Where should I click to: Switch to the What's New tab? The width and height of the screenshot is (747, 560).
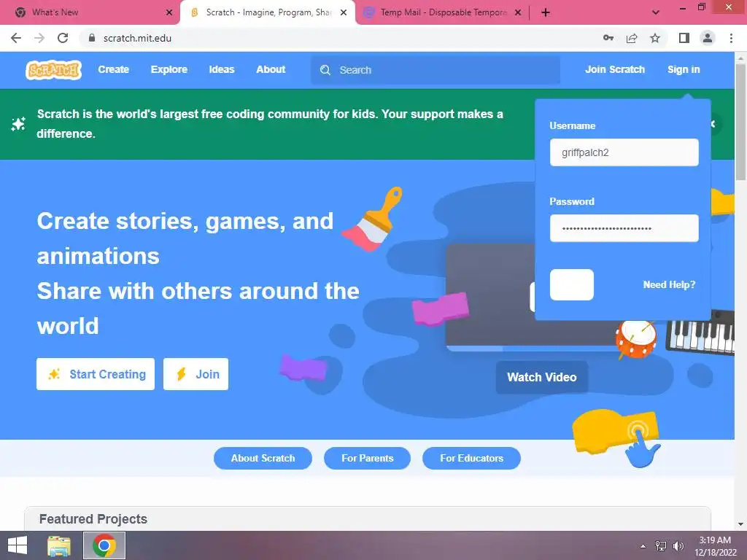click(90, 12)
